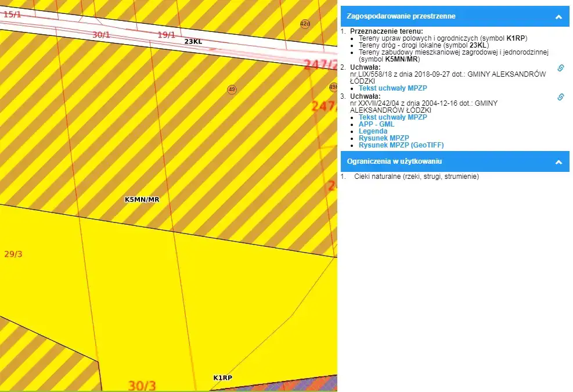The height and width of the screenshot is (392, 573).
Task: Open the Rysunek MPZP link without GeoTIFF
Action: [x=384, y=138]
